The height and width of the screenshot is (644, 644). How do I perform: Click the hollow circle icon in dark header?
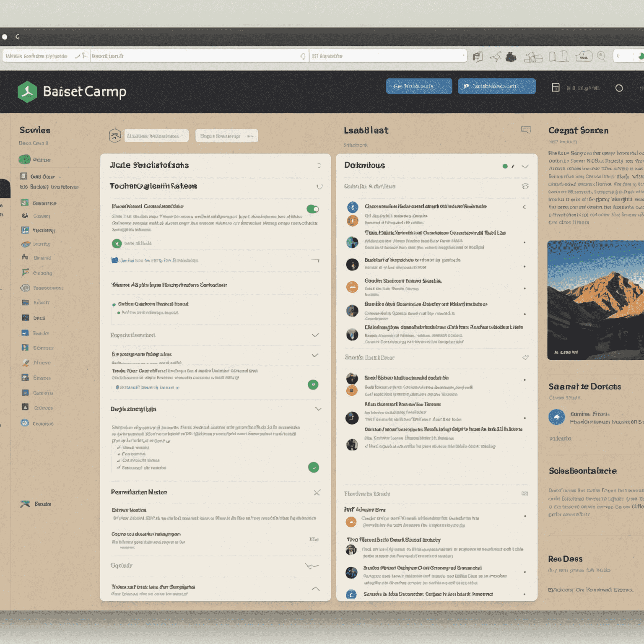pyautogui.click(x=619, y=88)
